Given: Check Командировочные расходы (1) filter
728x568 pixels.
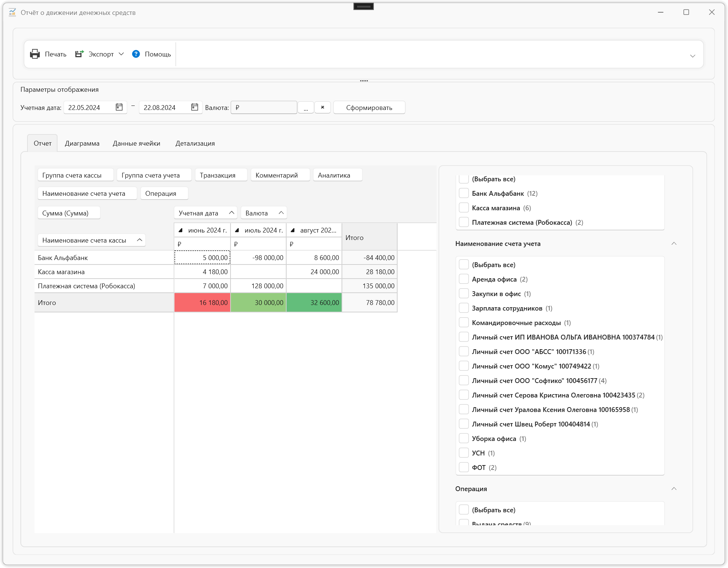Looking at the screenshot, I should tap(464, 322).
